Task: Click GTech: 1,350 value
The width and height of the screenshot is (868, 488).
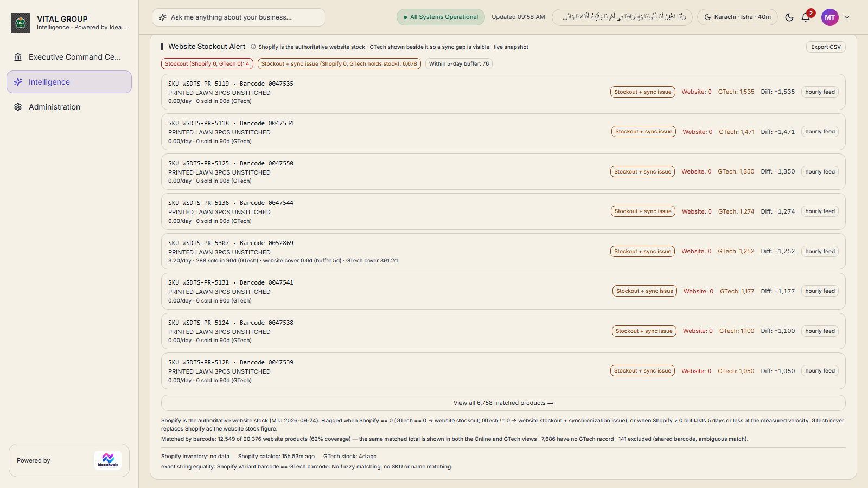Action: click(736, 172)
